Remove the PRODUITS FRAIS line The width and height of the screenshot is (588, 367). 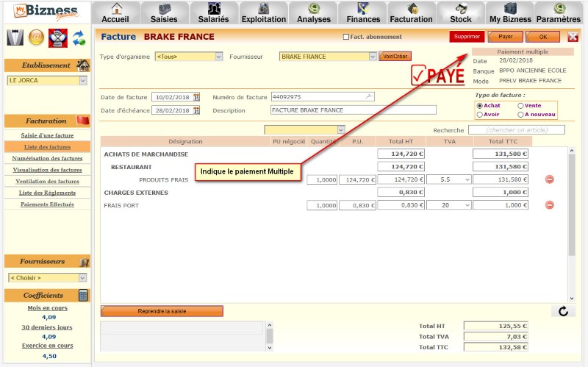pyautogui.click(x=549, y=179)
